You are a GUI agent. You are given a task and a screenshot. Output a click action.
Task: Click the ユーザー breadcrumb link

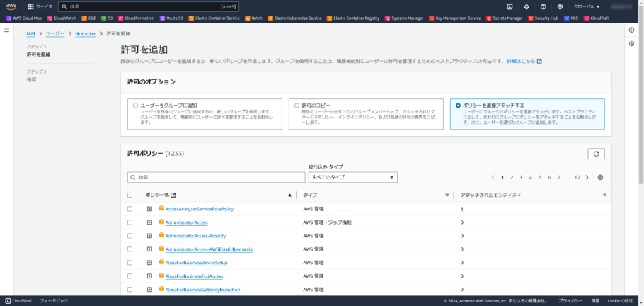55,33
